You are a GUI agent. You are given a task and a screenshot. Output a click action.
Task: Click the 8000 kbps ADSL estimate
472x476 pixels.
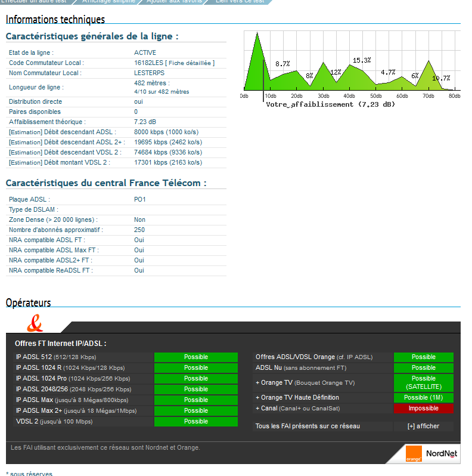point(166,132)
